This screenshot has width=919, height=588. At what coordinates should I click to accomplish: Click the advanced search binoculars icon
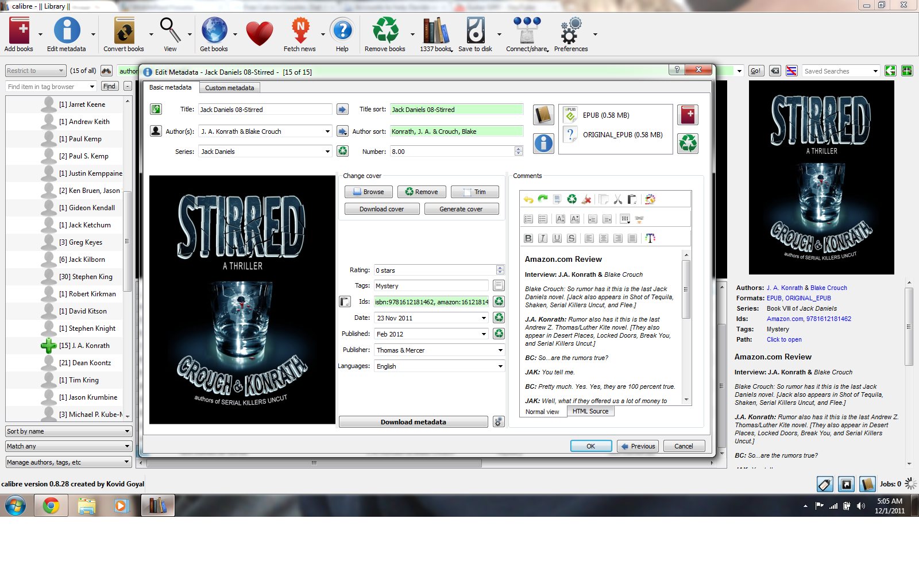pos(106,71)
